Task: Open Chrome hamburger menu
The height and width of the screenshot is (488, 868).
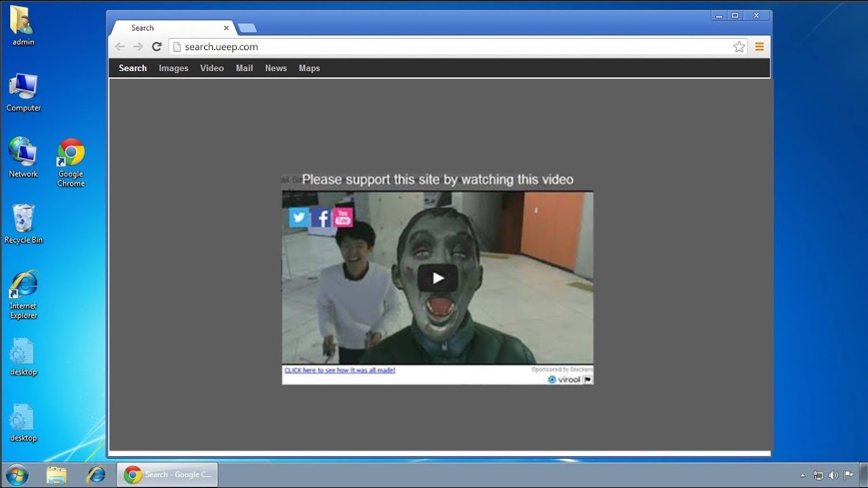Action: point(759,47)
